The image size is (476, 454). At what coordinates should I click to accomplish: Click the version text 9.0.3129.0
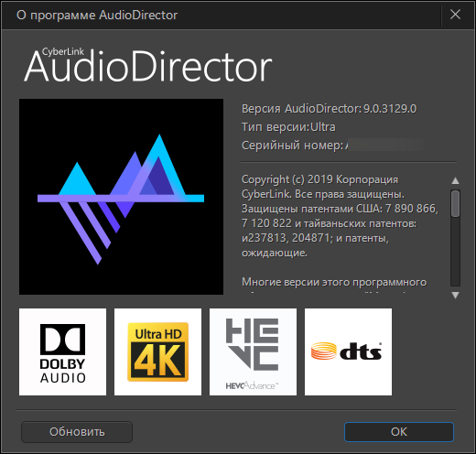pos(390,109)
